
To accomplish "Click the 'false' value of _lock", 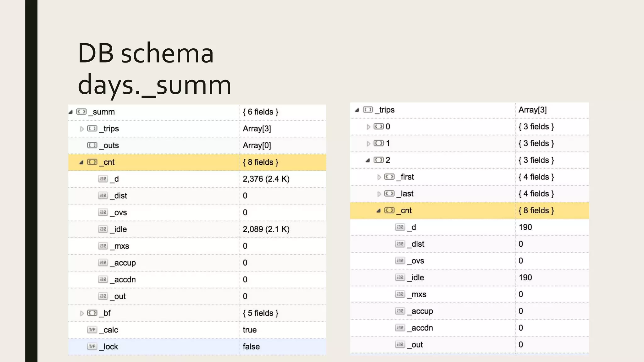I will pos(251,347).
